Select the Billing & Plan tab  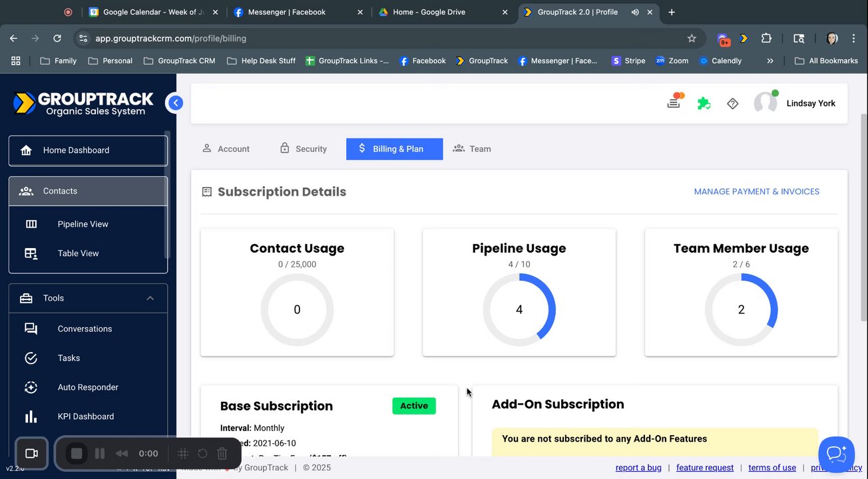394,149
